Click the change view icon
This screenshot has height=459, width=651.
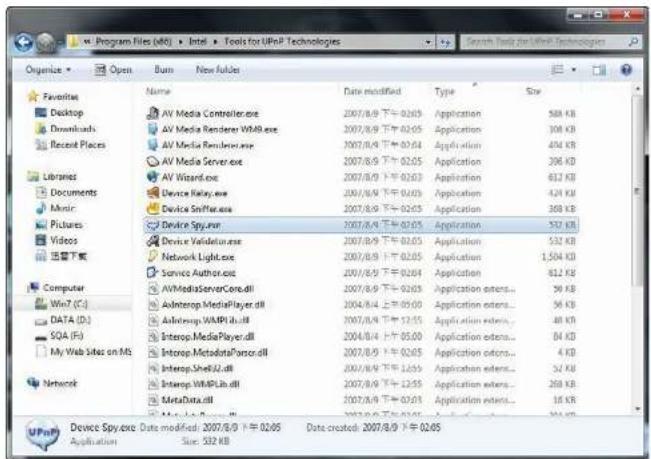point(558,70)
